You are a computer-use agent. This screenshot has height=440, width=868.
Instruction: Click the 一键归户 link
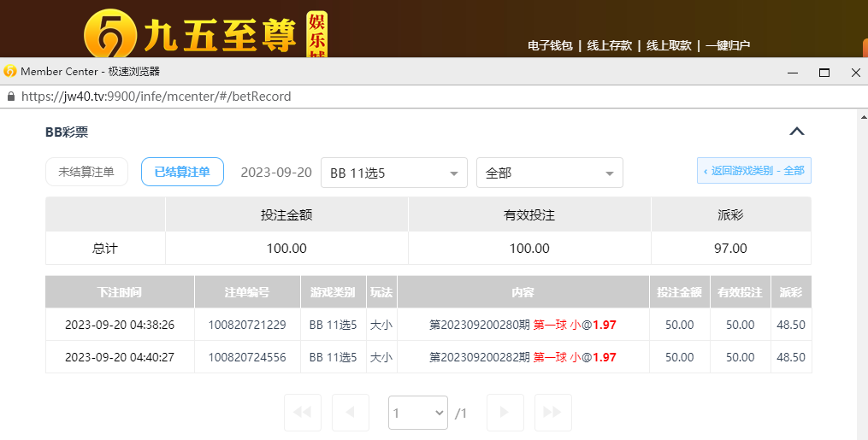[x=728, y=45]
